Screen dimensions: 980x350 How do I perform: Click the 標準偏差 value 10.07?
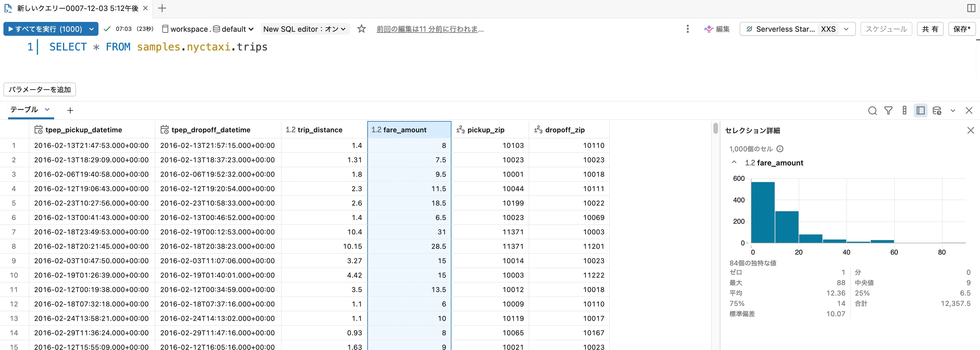pos(835,314)
